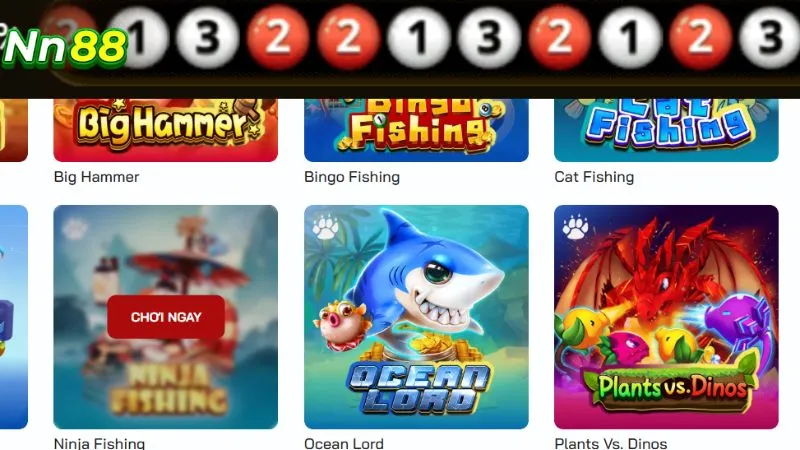Image resolution: width=800 pixels, height=450 pixels.
Task: Open the Big Hammer game banner
Action: (166, 130)
